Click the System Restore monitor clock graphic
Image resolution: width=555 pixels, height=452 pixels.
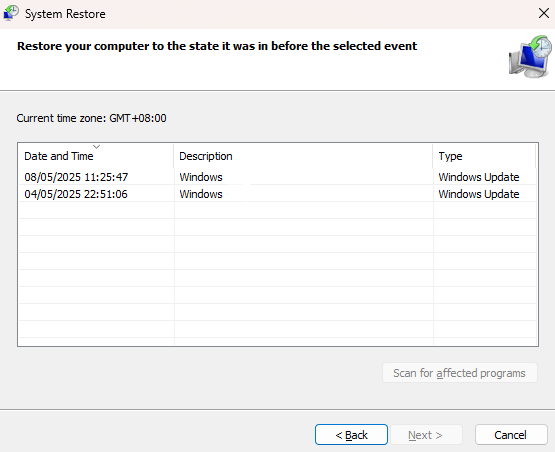530,57
